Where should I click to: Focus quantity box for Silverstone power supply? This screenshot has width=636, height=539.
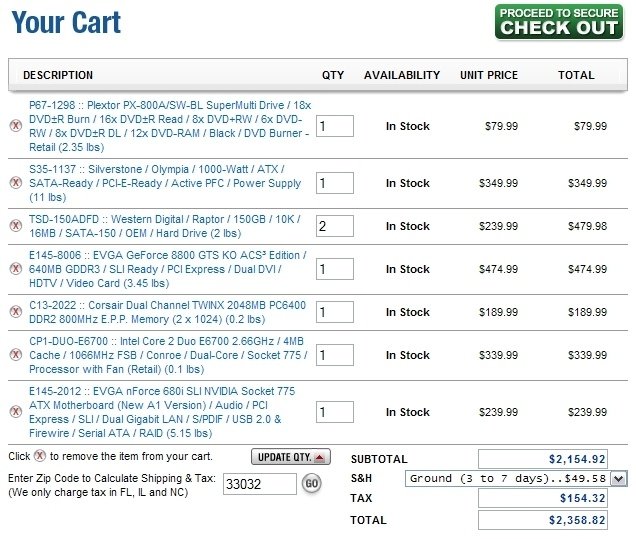[x=334, y=183]
